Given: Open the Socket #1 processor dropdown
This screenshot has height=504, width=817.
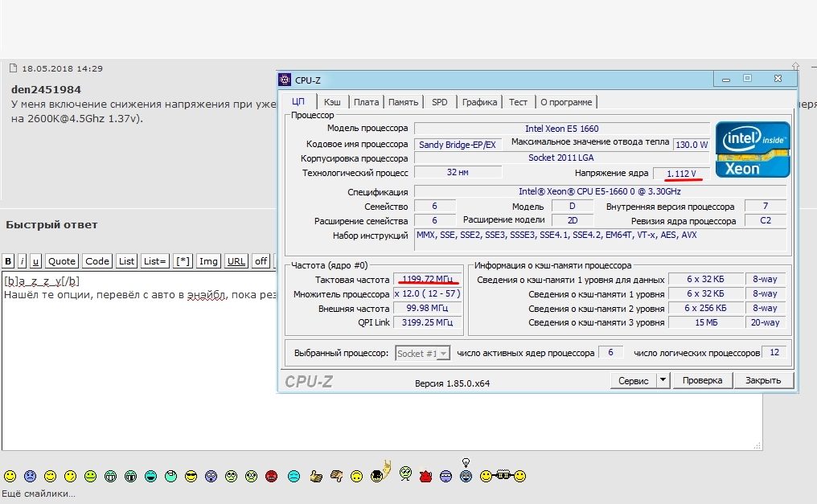Looking at the screenshot, I should tap(422, 353).
